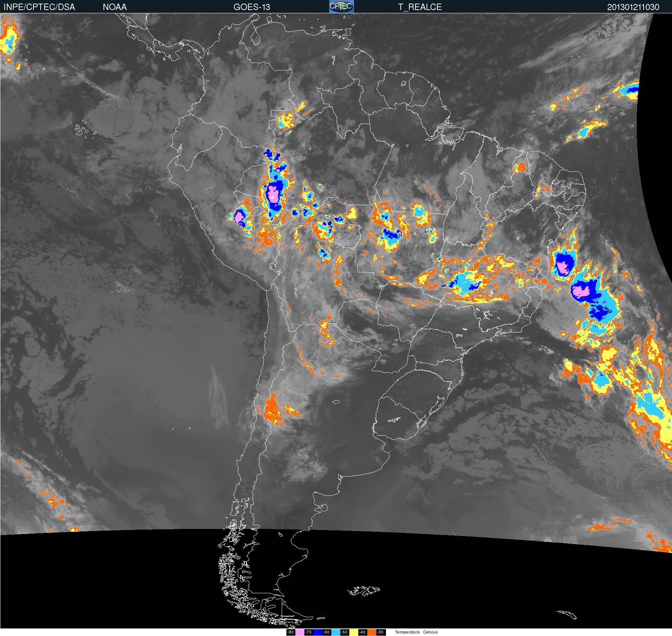Click the NOAA label in the header
The width and height of the screenshot is (672, 636).
click(115, 7)
